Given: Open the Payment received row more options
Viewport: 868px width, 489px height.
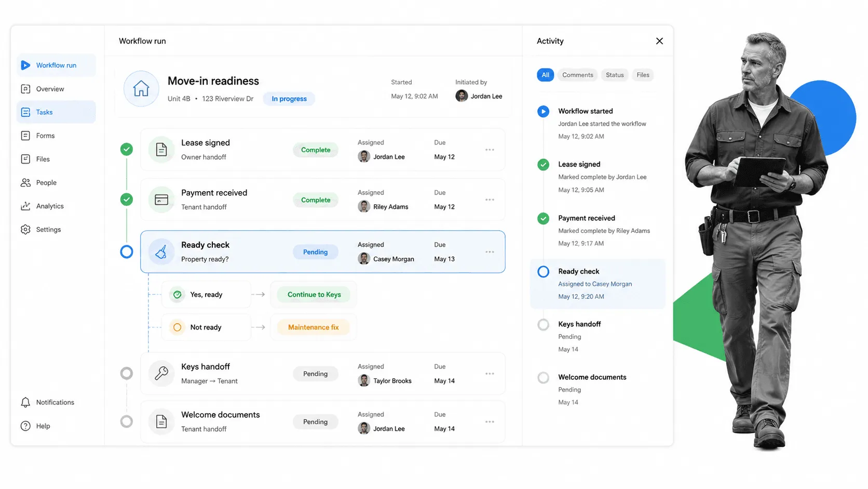Looking at the screenshot, I should (490, 200).
